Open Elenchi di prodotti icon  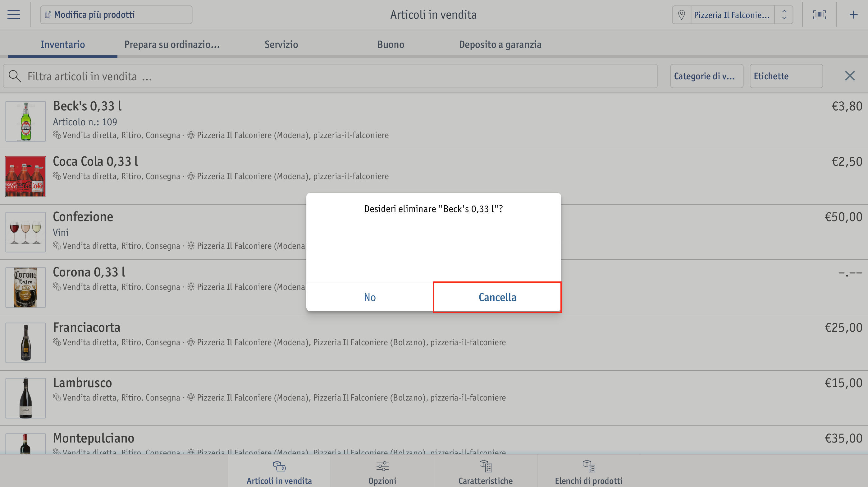coord(589,467)
